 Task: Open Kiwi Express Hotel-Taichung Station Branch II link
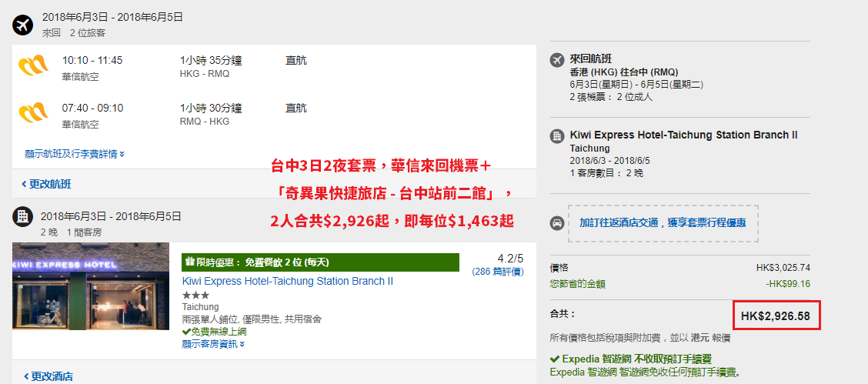[x=287, y=281]
